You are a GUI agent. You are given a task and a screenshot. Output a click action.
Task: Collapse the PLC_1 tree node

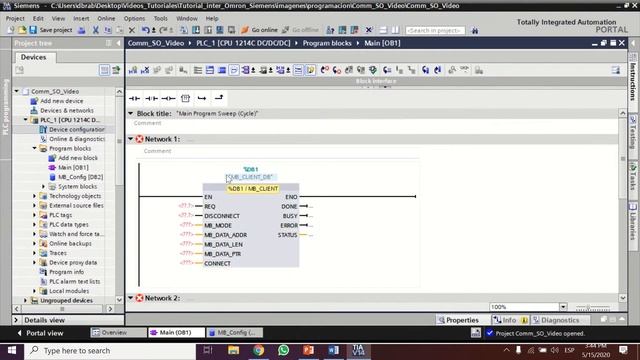(26, 120)
